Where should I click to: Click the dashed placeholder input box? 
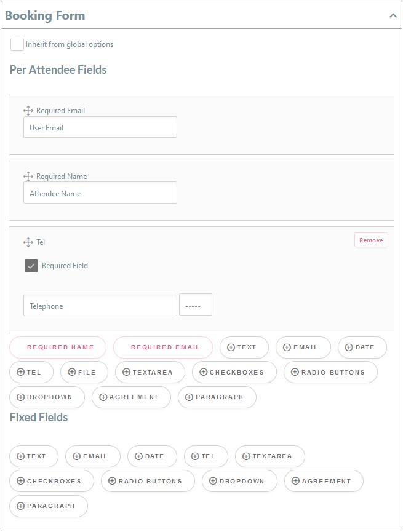[x=196, y=305]
